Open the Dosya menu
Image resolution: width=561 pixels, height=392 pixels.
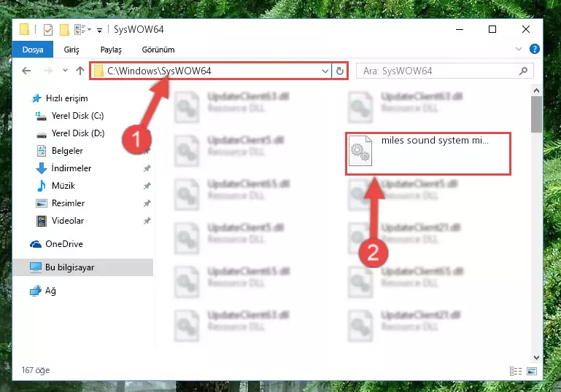pyautogui.click(x=33, y=50)
